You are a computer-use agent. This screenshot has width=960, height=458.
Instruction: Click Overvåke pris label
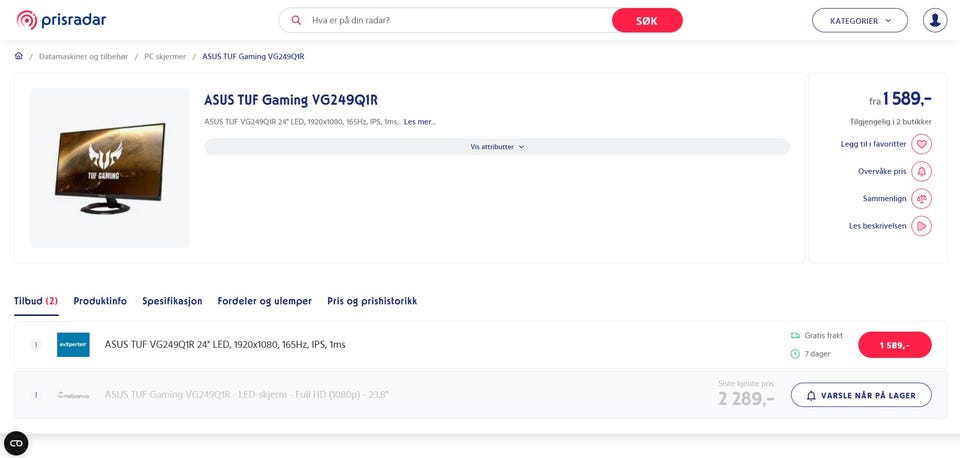pyautogui.click(x=882, y=171)
